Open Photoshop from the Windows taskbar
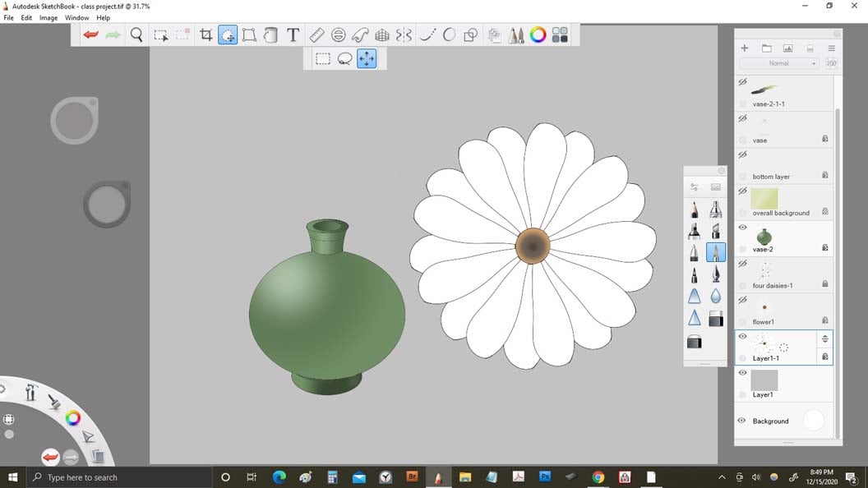 [x=545, y=476]
